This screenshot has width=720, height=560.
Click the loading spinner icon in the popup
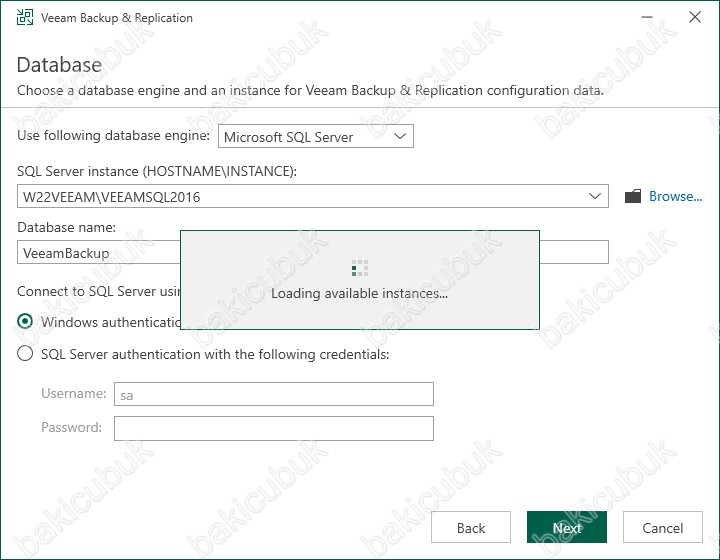(x=360, y=268)
